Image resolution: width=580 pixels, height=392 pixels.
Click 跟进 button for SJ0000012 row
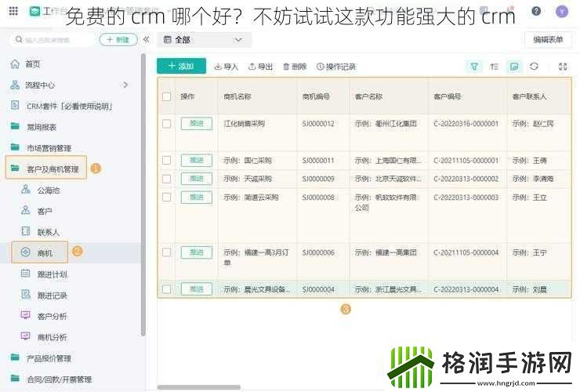[x=197, y=124]
